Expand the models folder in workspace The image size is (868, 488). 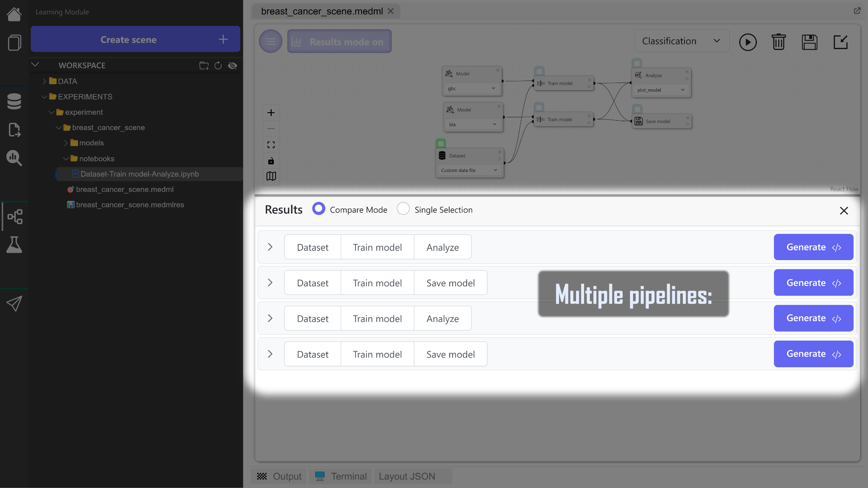coord(66,143)
